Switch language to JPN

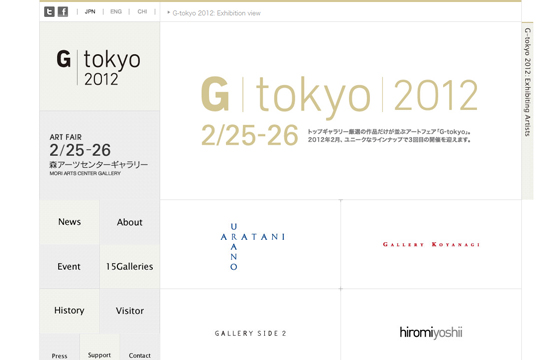point(90,12)
